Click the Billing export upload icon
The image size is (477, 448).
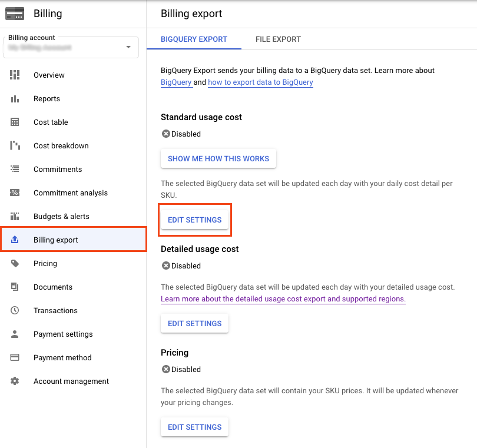click(x=15, y=240)
